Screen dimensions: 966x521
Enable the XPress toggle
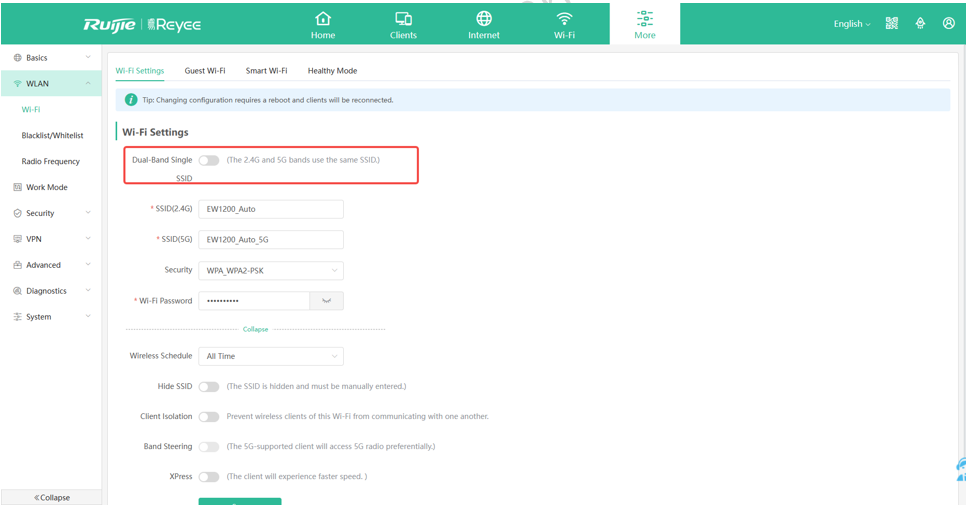coord(209,477)
